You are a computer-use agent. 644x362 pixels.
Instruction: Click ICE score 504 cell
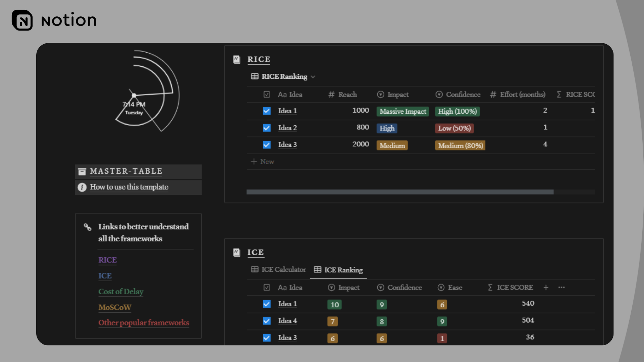click(x=528, y=320)
